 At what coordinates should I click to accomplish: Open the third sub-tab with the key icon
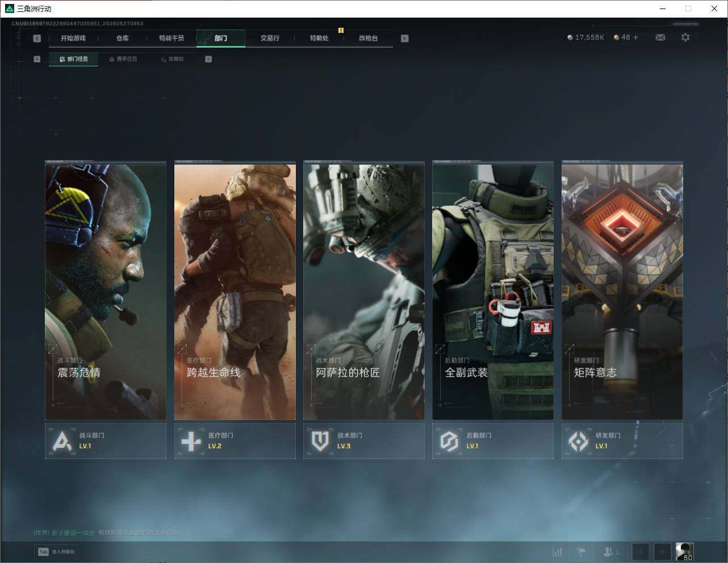pos(172,59)
